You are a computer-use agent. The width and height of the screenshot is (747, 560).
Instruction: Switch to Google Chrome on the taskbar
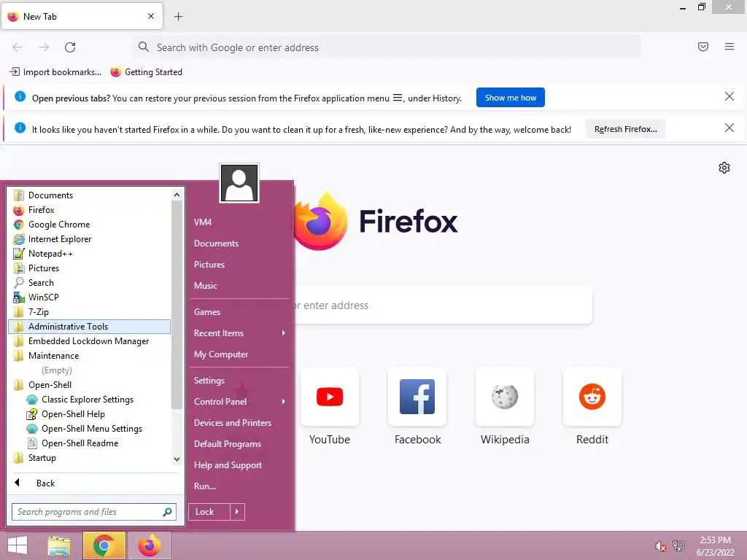tap(104, 545)
